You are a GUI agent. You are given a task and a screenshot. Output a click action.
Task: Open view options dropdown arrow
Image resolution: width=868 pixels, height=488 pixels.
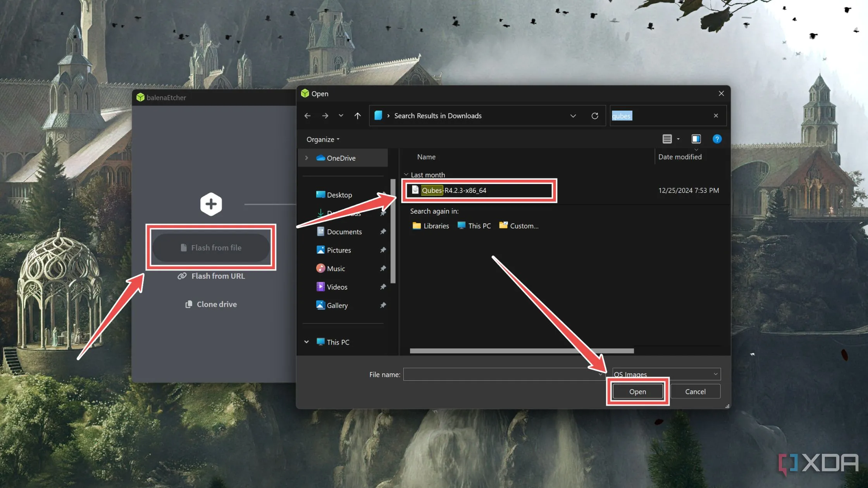pos(678,139)
